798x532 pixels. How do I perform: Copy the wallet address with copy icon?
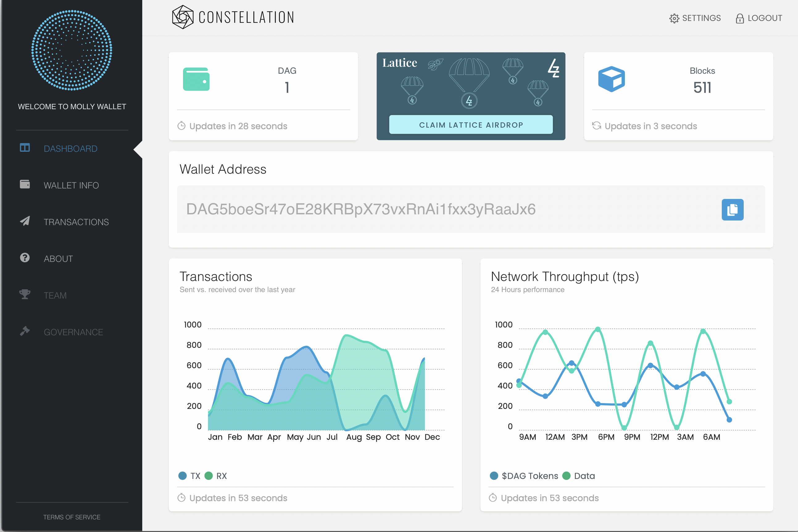point(733,210)
